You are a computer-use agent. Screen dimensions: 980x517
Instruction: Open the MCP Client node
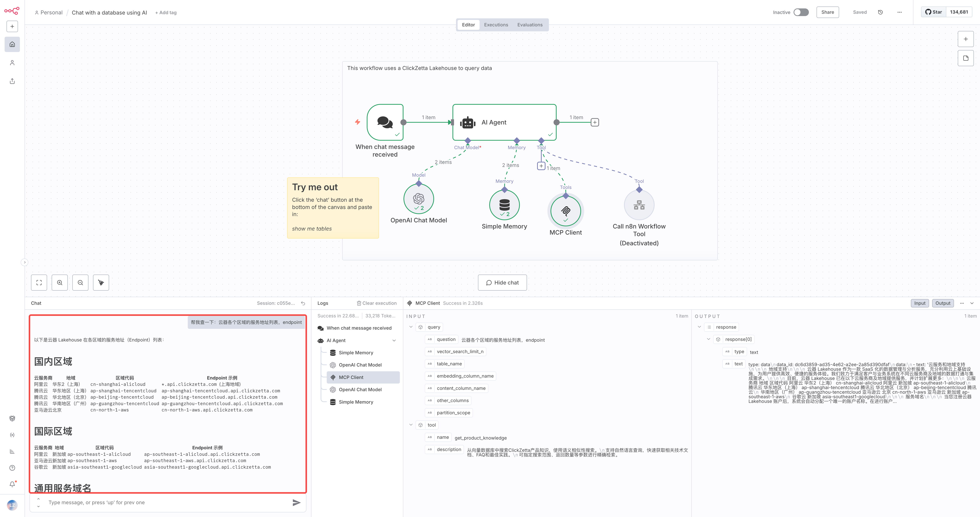[565, 211]
